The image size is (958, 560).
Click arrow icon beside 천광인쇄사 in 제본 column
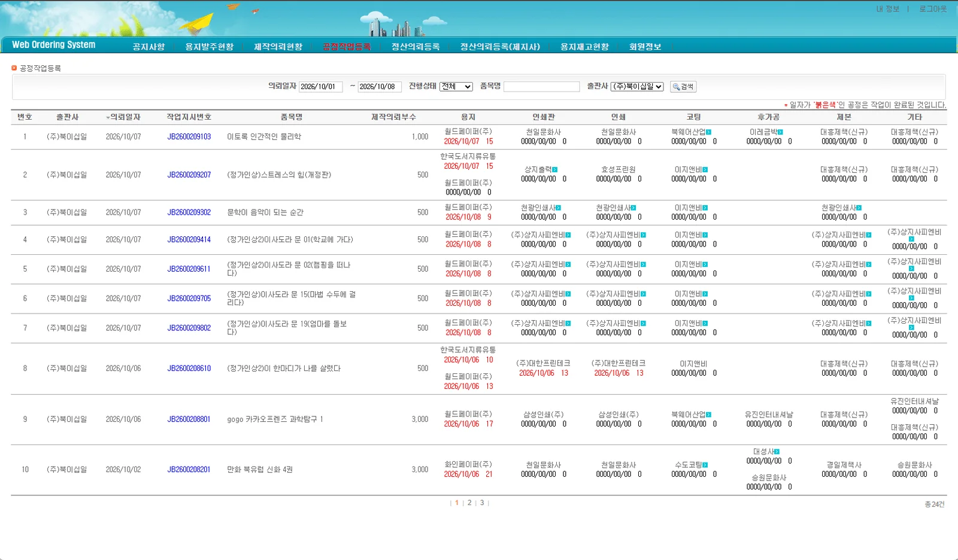tap(859, 208)
